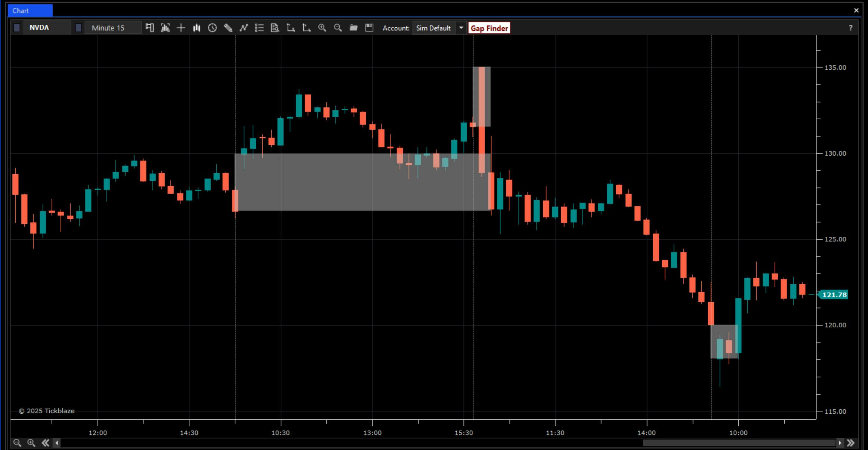Open the candlestick chart type icon
The height and width of the screenshot is (450, 868).
pos(197,28)
